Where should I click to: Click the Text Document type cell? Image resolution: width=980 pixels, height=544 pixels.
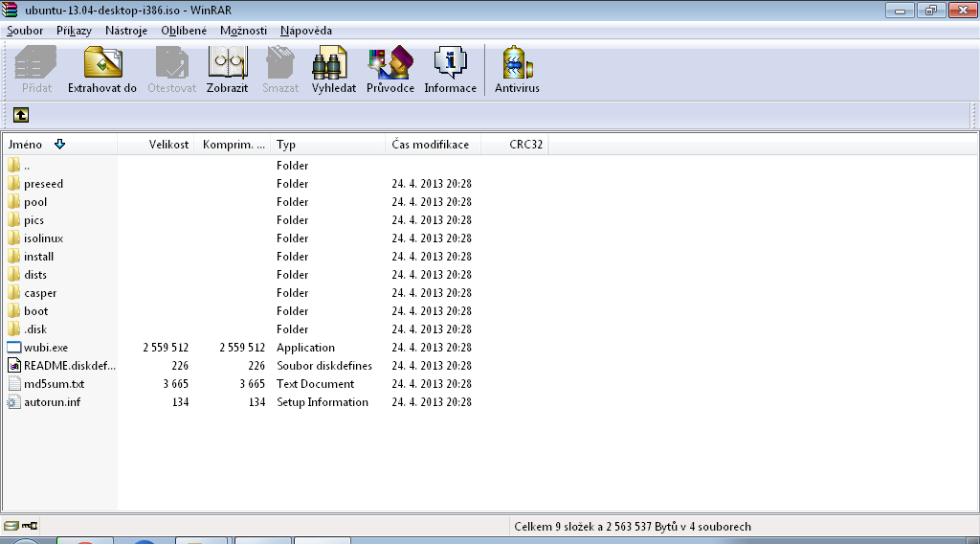(x=315, y=383)
